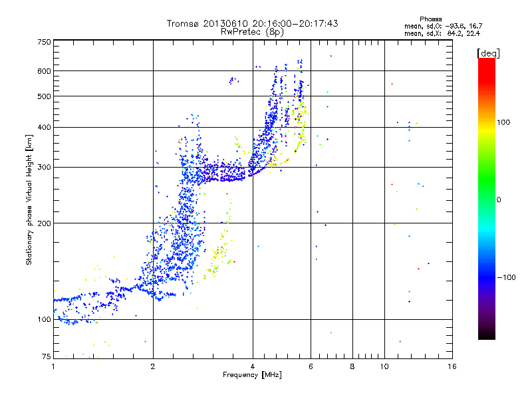
Task: Click the "Phases" header text
Action: pyautogui.click(x=430, y=19)
